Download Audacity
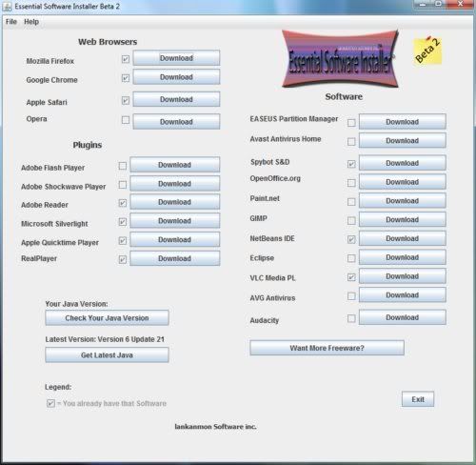The image size is (476, 465). coord(403,317)
